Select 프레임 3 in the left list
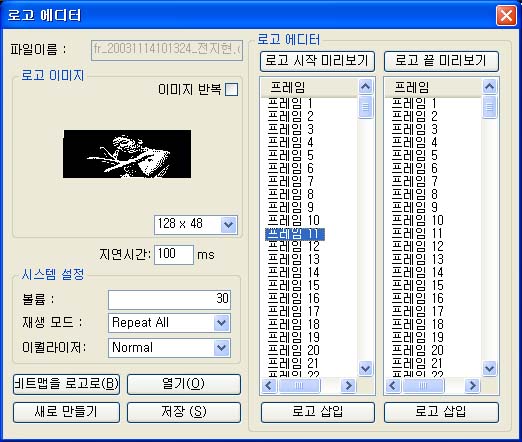The image size is (522, 442). [291, 129]
